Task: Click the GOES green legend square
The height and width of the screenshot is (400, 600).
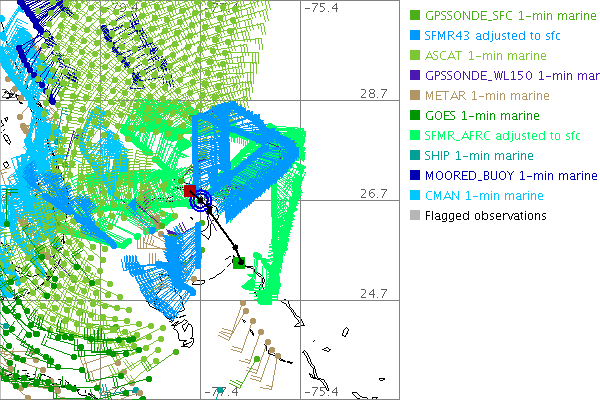Action: pyautogui.click(x=415, y=115)
